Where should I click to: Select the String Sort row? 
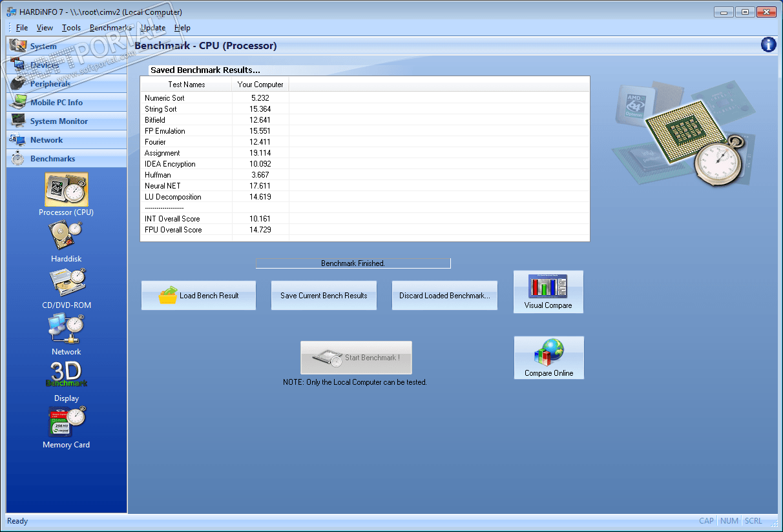click(365, 109)
